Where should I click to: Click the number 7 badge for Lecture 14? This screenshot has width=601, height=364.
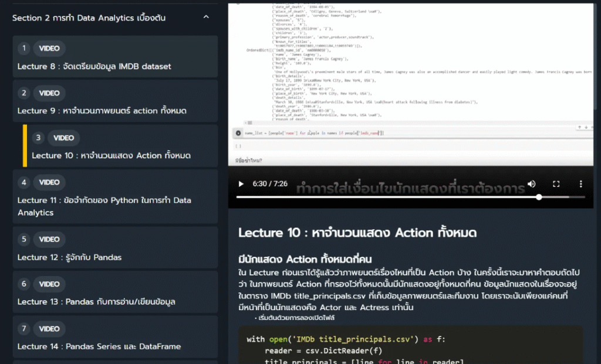[24, 329]
